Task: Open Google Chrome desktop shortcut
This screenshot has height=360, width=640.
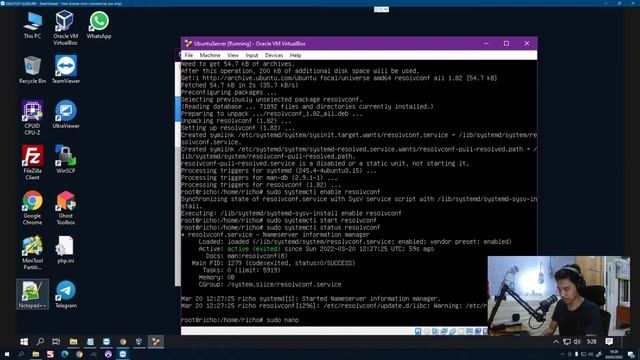Action: click(32, 207)
